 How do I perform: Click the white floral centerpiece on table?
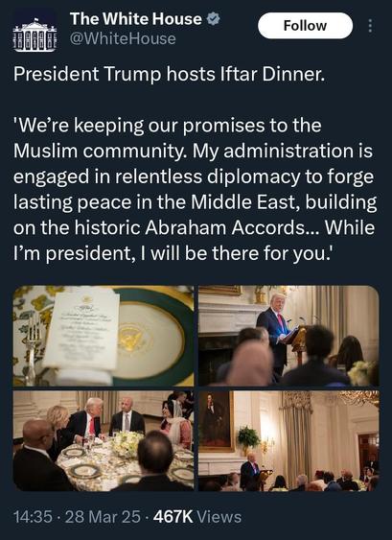point(127,443)
